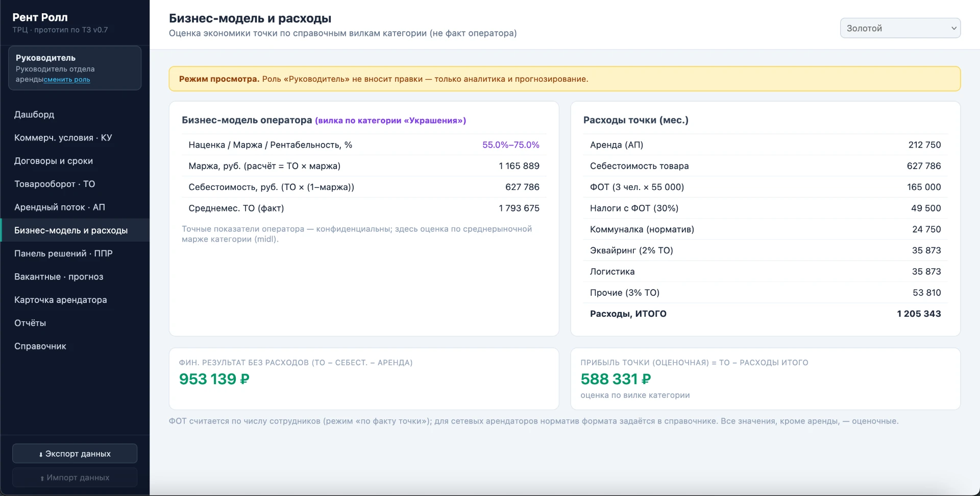Click the Расходы точки (мес.) heading
This screenshot has height=496, width=980.
[x=635, y=120]
